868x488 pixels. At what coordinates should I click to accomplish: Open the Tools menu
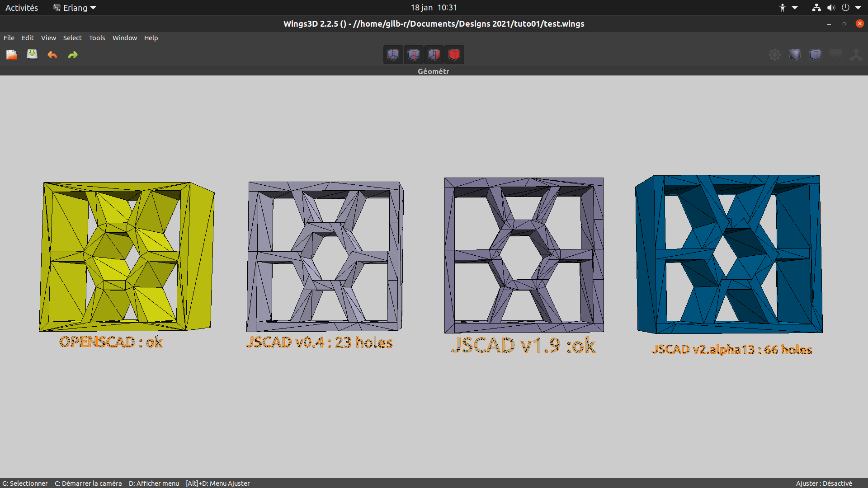(97, 38)
